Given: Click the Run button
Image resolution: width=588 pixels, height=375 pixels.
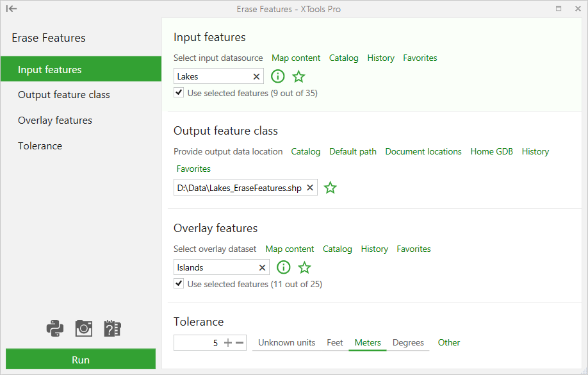Looking at the screenshot, I should coord(81,359).
